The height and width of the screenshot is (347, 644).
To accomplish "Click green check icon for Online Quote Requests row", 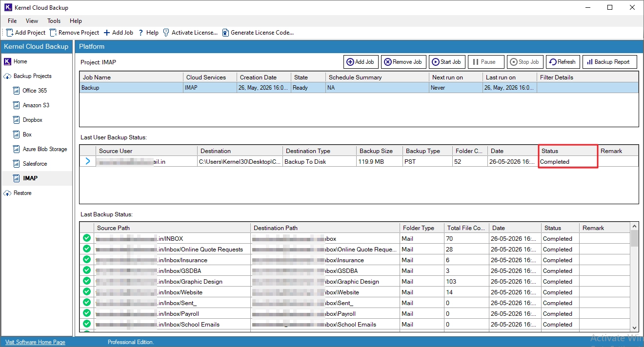I will [87, 249].
